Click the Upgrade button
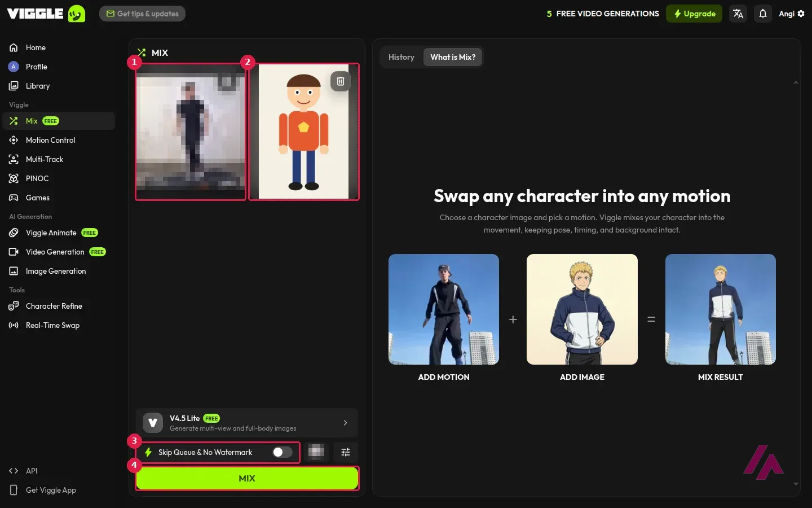Screen dimensions: 812x508 click(694, 14)
